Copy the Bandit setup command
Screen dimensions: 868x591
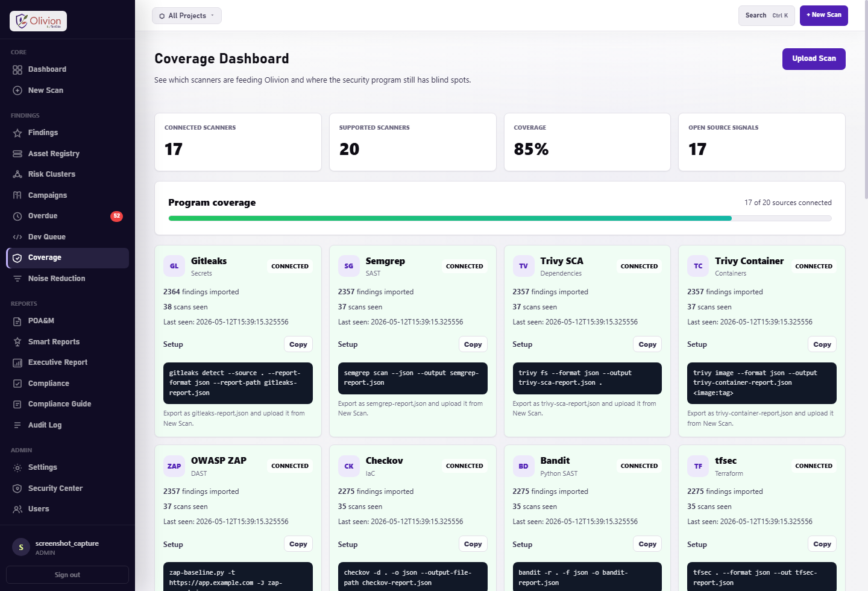tap(647, 544)
